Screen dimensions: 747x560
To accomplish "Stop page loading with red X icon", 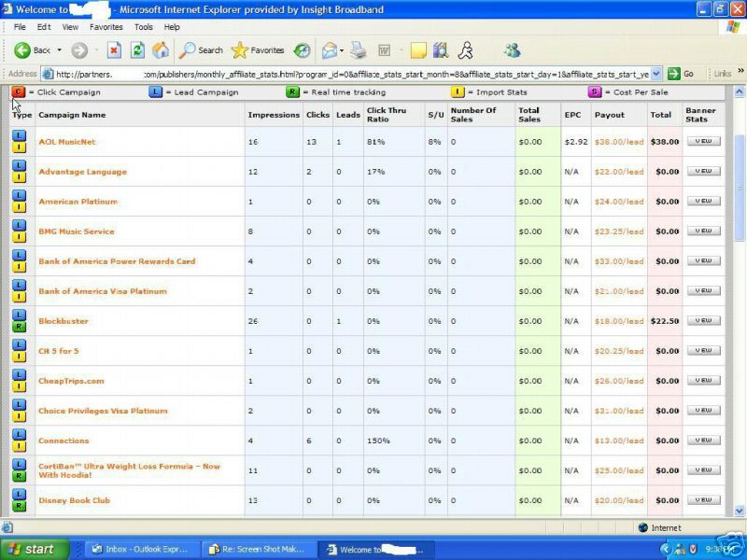I will pos(114,50).
